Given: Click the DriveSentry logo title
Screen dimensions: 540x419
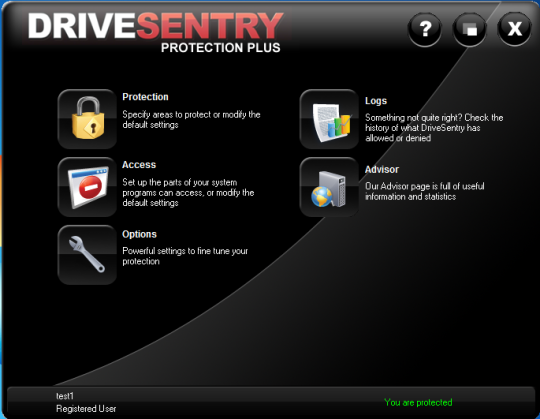Looking at the screenshot, I should tap(156, 26).
